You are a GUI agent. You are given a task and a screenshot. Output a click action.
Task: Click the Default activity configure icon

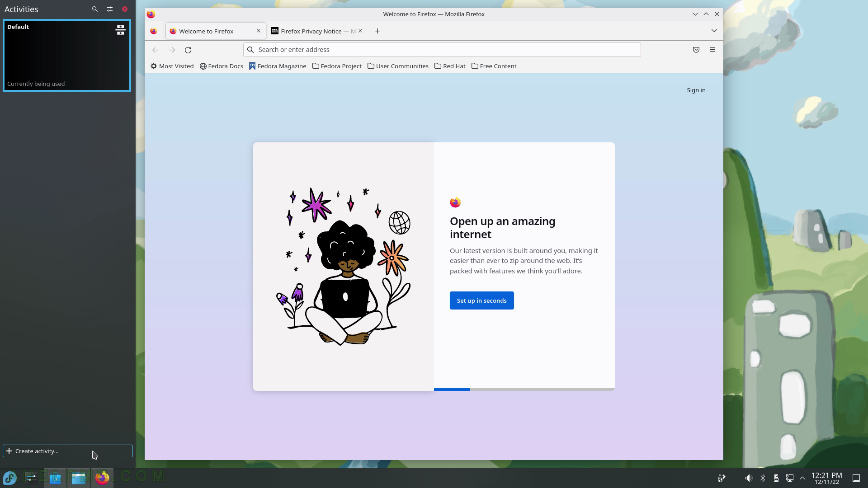(120, 30)
